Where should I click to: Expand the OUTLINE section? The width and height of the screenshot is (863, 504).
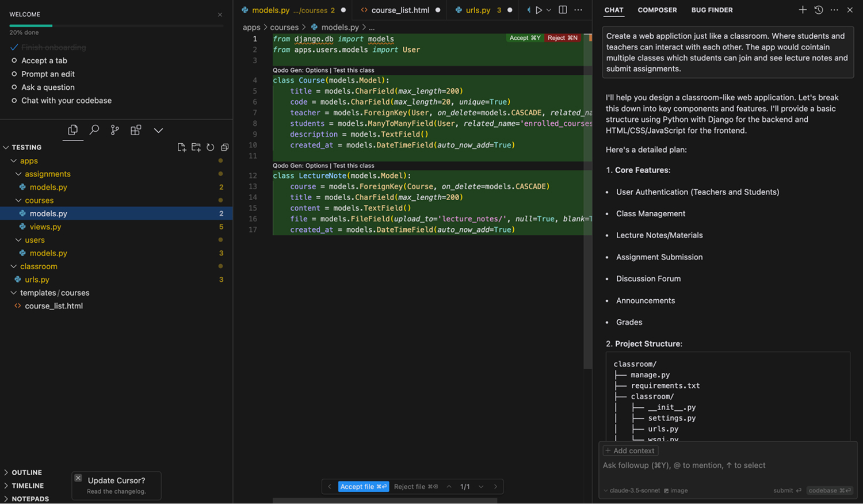(26, 472)
